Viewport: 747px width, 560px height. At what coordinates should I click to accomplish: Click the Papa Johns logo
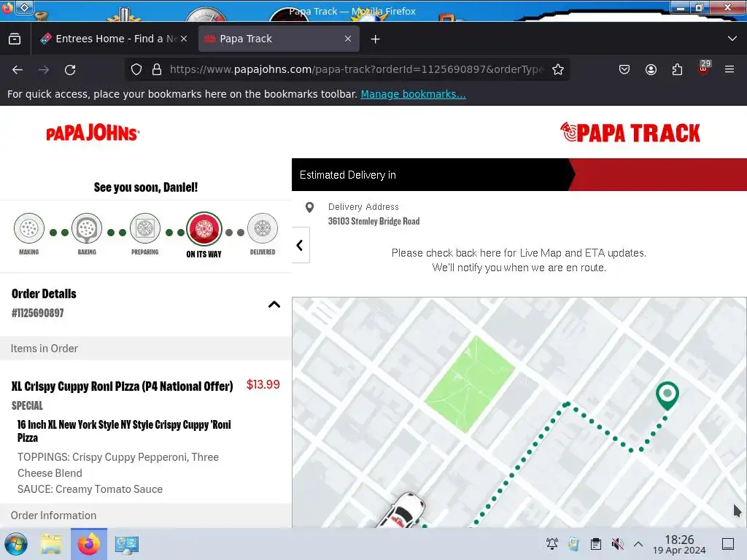93,133
